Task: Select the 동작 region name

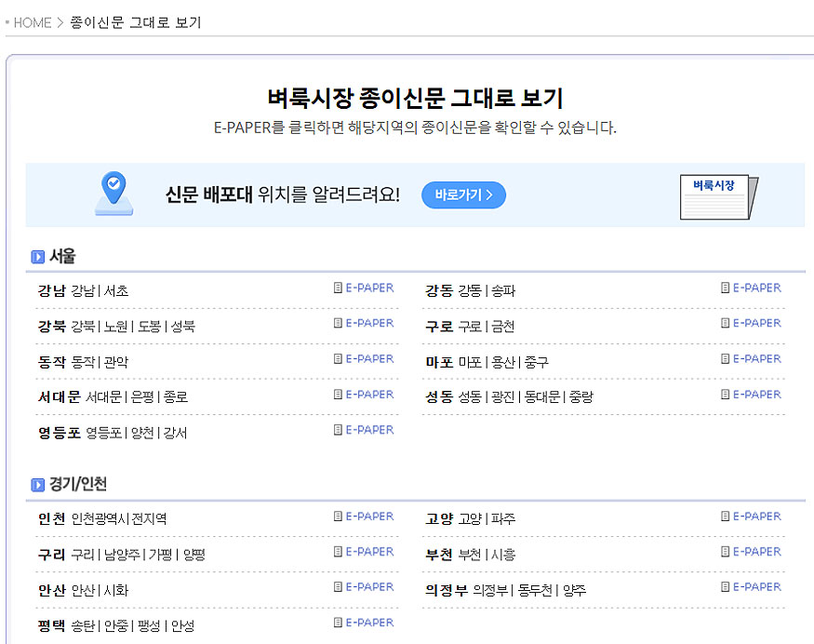Action: coord(52,362)
